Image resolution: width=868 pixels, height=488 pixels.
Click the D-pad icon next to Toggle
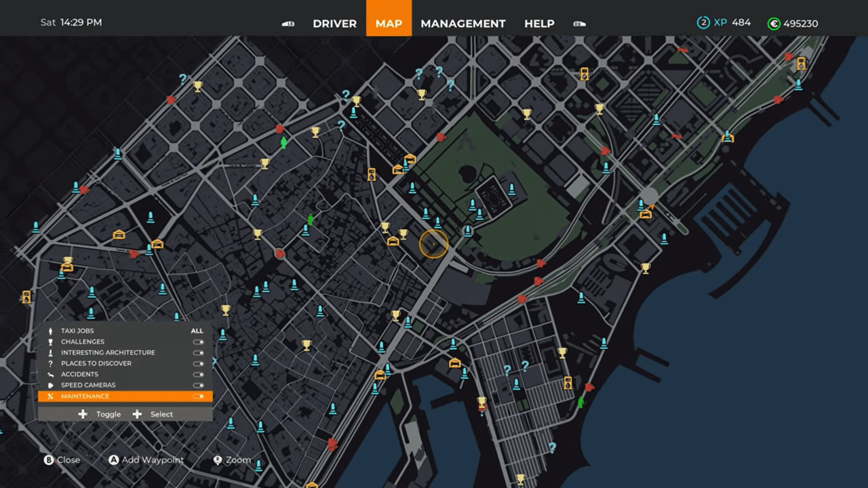pos(83,413)
